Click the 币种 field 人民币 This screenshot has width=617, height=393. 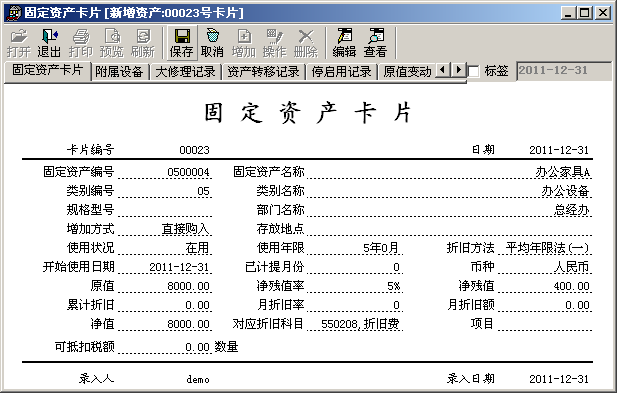tap(545, 267)
